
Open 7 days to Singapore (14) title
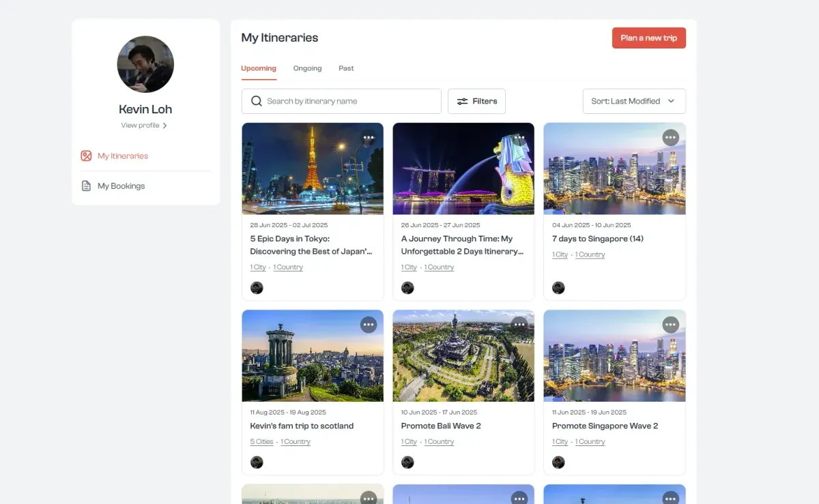(598, 239)
